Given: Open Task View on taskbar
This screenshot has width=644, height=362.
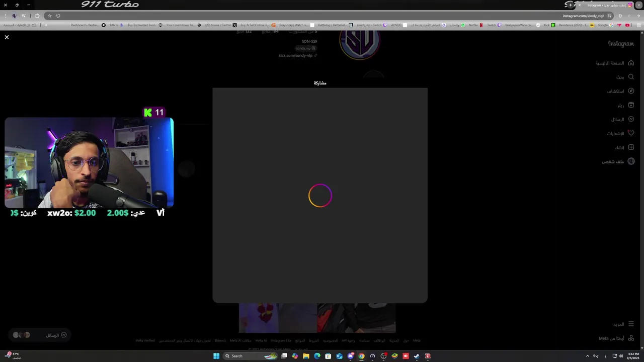Looking at the screenshot, I should pos(284,356).
